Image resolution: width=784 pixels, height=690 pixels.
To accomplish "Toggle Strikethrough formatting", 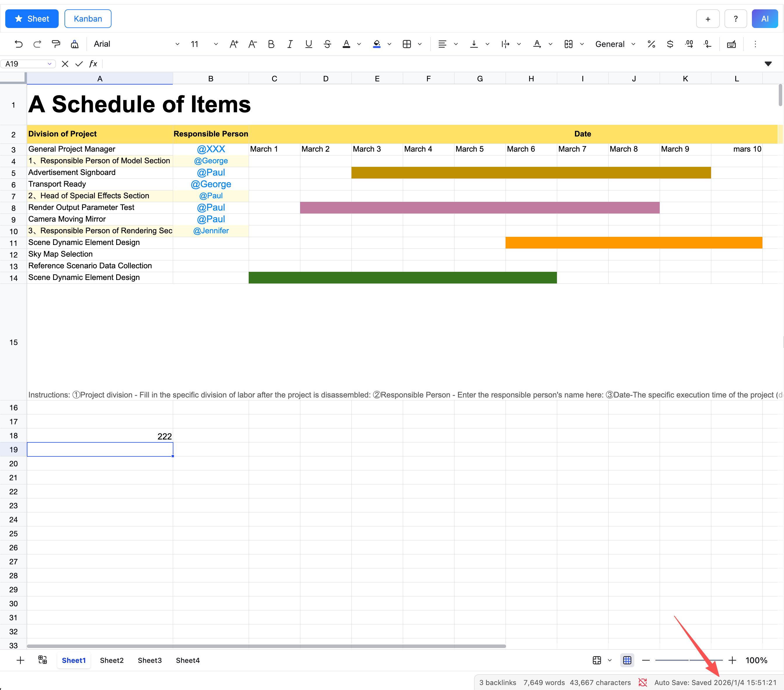I will (x=327, y=44).
